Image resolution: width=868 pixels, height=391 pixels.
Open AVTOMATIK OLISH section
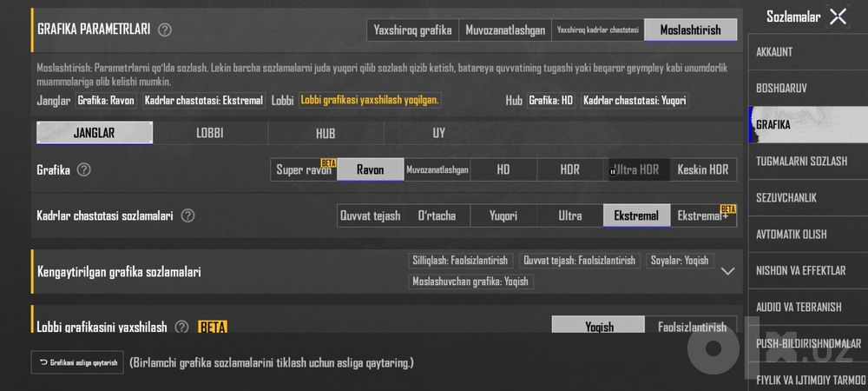coord(807,235)
